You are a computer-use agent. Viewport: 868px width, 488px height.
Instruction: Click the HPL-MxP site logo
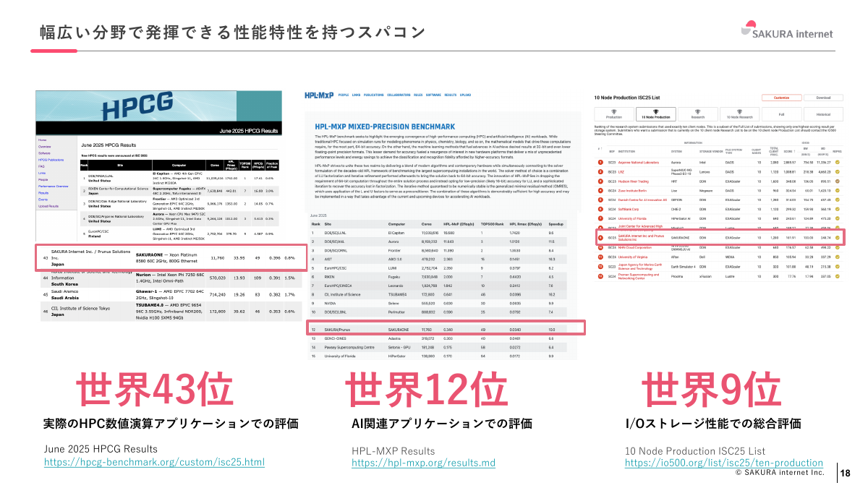tap(319, 95)
